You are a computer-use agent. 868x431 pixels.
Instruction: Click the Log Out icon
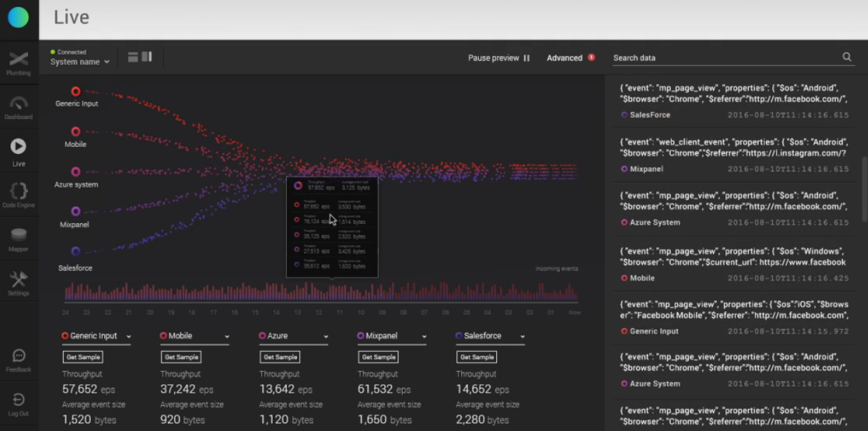pos(19,400)
